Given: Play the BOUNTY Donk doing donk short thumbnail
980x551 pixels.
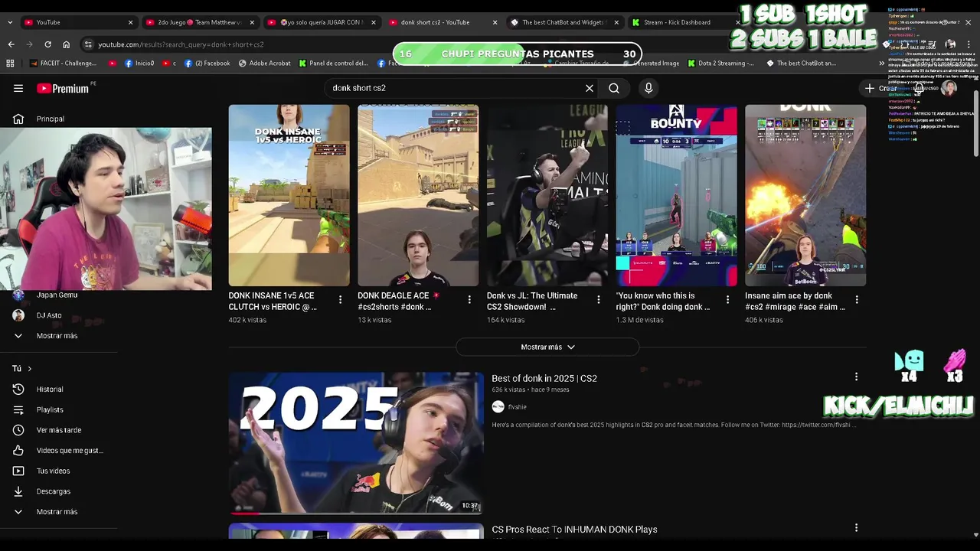Looking at the screenshot, I should (x=676, y=195).
